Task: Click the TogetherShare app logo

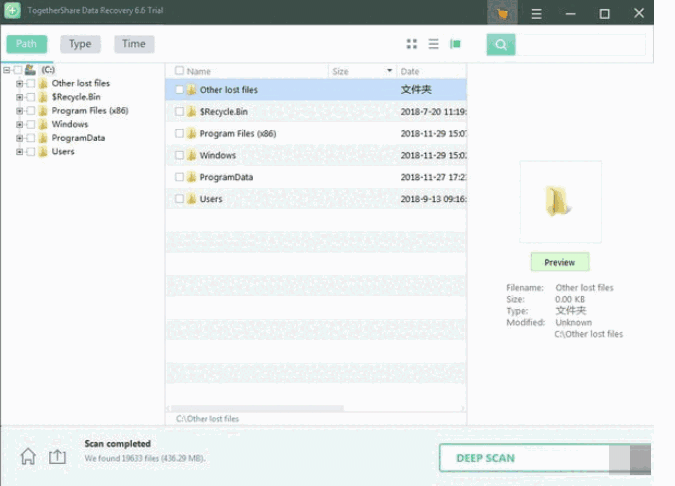Action: [x=12, y=11]
